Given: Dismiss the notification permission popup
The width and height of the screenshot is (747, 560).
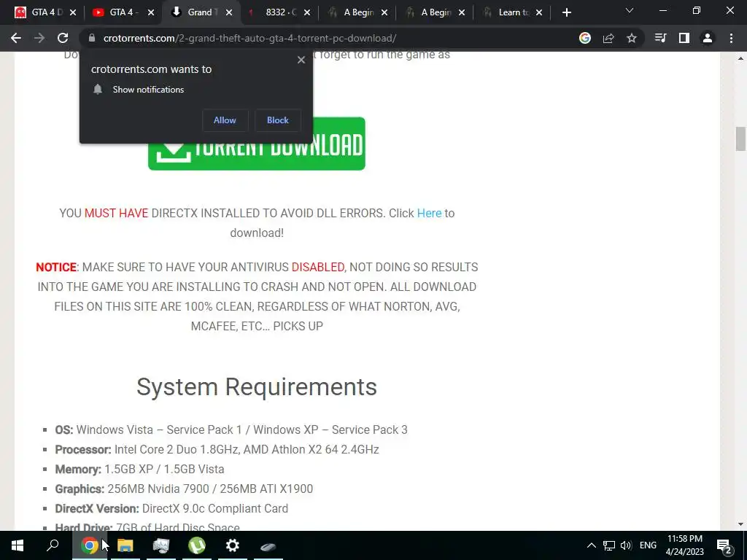Looking at the screenshot, I should pyautogui.click(x=301, y=60).
